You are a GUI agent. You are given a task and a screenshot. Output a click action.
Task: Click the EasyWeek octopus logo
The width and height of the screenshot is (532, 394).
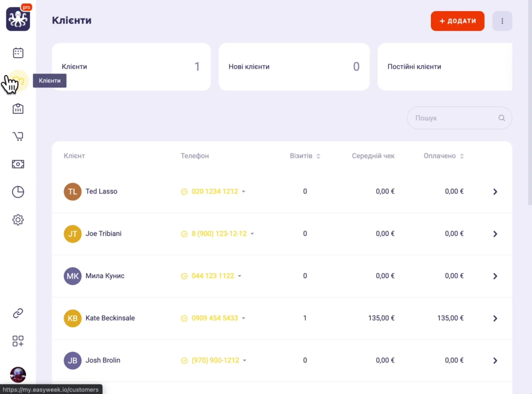tap(18, 19)
